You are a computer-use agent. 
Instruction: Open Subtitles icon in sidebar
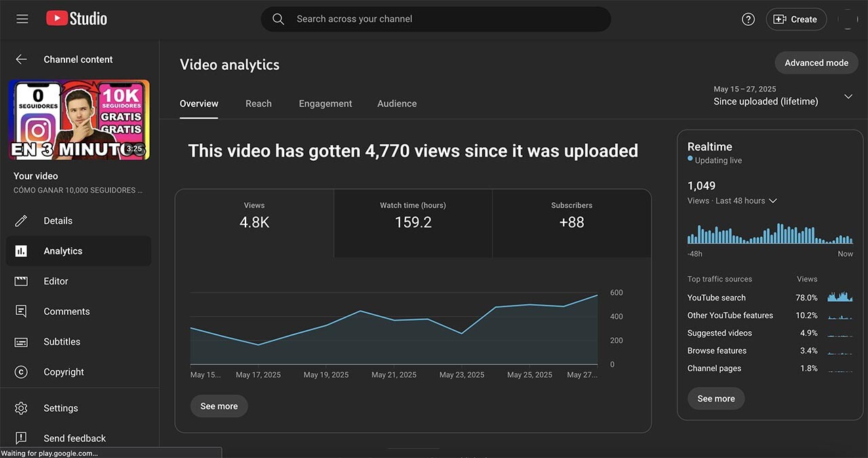click(22, 342)
